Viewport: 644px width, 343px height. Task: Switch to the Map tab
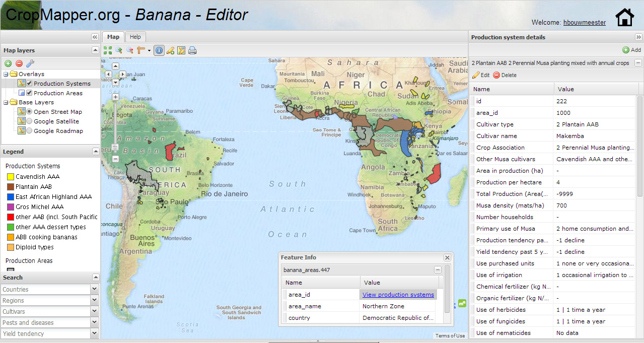pos(113,36)
